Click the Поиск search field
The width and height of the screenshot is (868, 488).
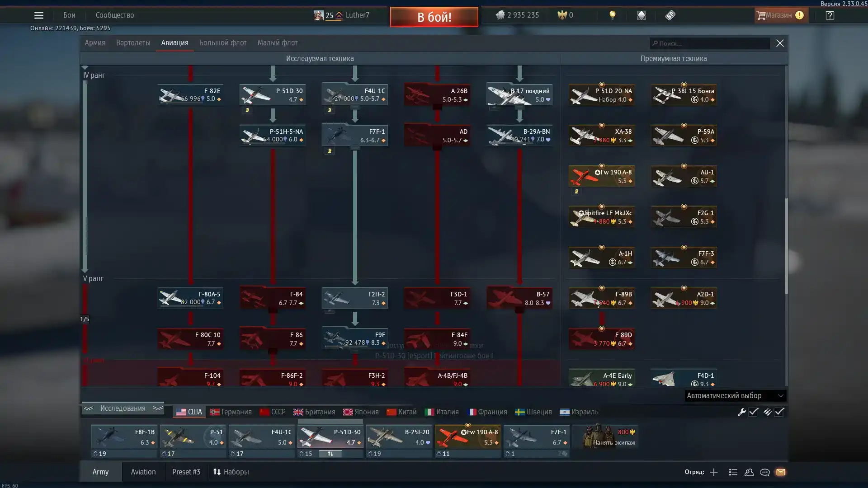point(710,43)
